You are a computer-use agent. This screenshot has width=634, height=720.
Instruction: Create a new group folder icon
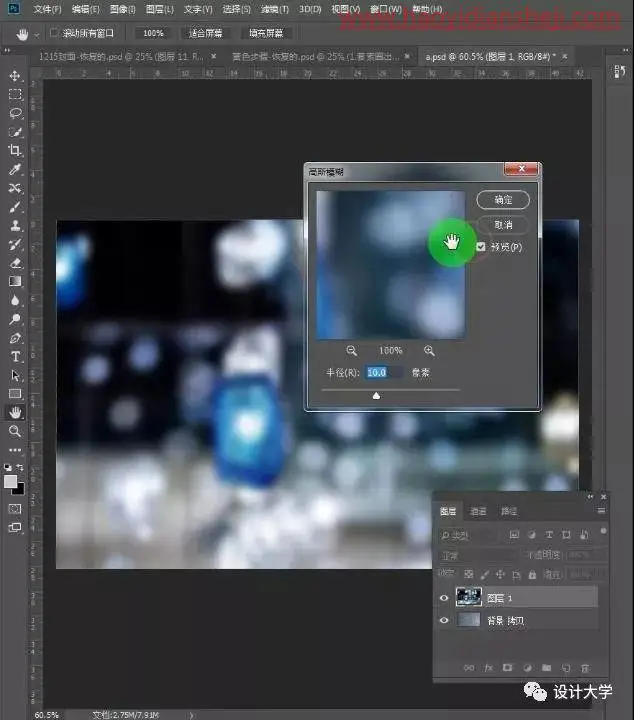(546, 668)
